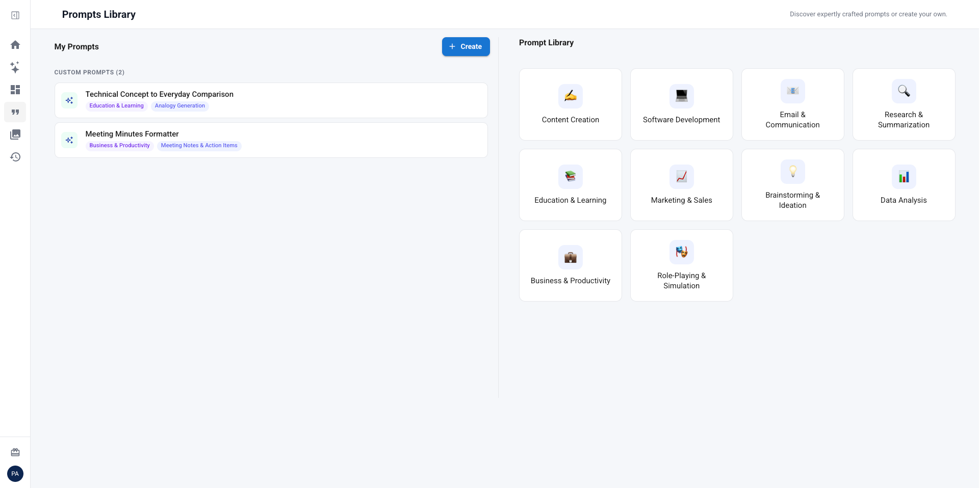980x488 pixels.
Task: Open the Research & Summarization category label
Action: click(x=904, y=120)
